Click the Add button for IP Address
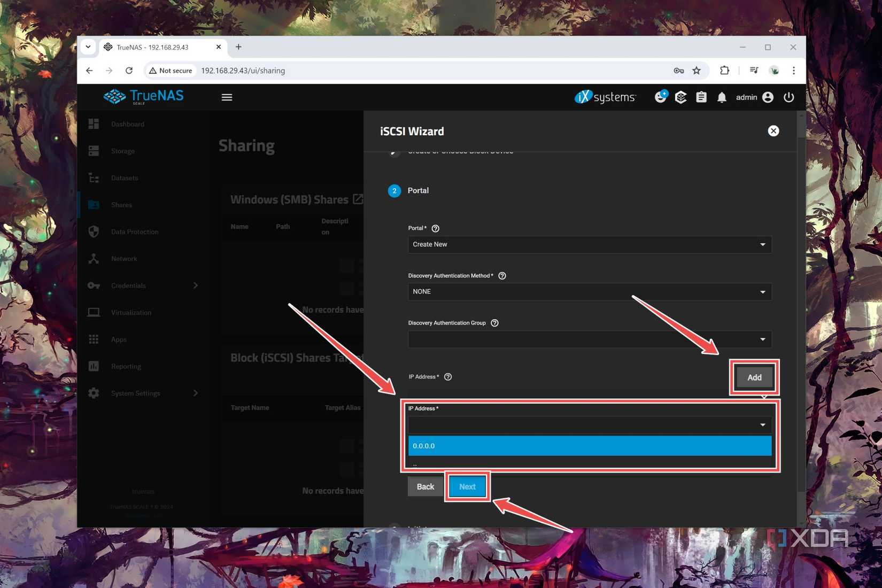Viewport: 882px width, 588px height. [x=754, y=377]
